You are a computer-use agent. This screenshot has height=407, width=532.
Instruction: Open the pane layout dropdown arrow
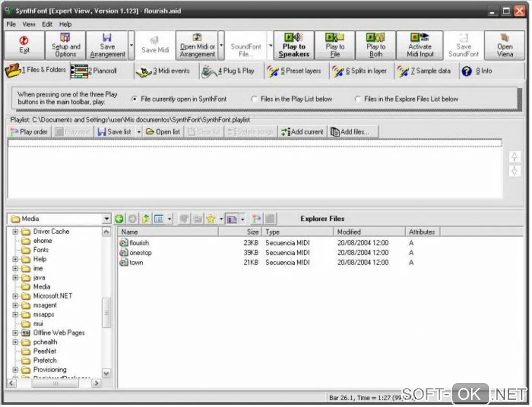(242, 219)
